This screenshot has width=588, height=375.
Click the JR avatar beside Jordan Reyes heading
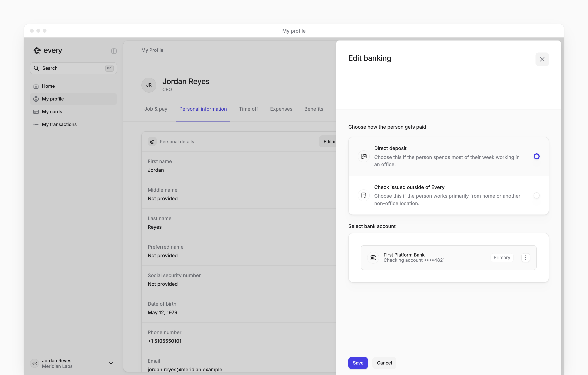(149, 85)
